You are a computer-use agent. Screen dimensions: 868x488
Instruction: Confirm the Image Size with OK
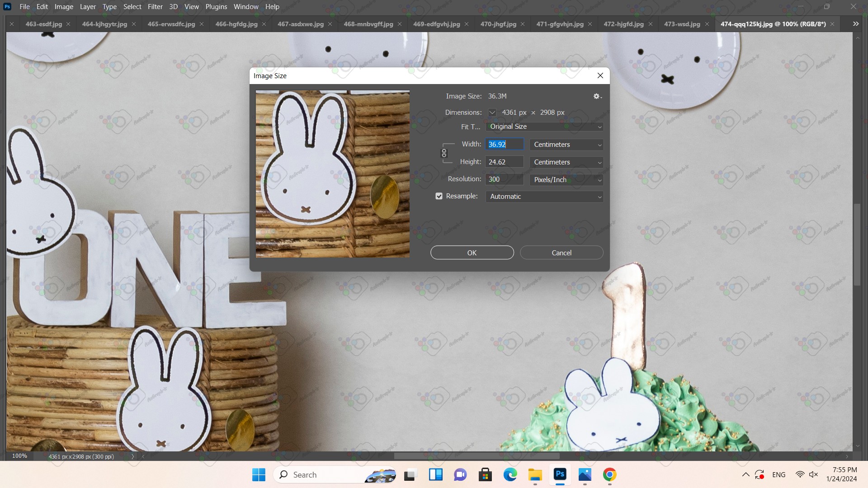(x=472, y=253)
